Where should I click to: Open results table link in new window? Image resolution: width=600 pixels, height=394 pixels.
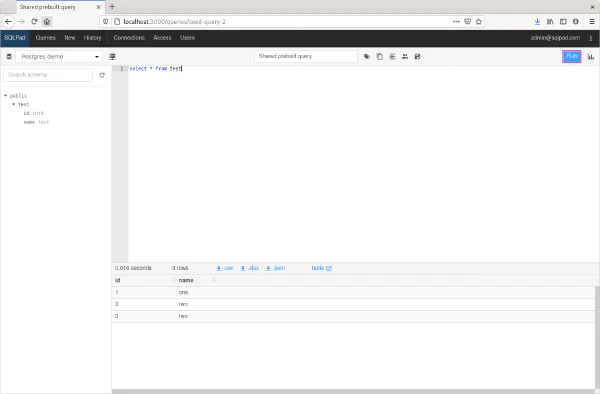coord(321,268)
